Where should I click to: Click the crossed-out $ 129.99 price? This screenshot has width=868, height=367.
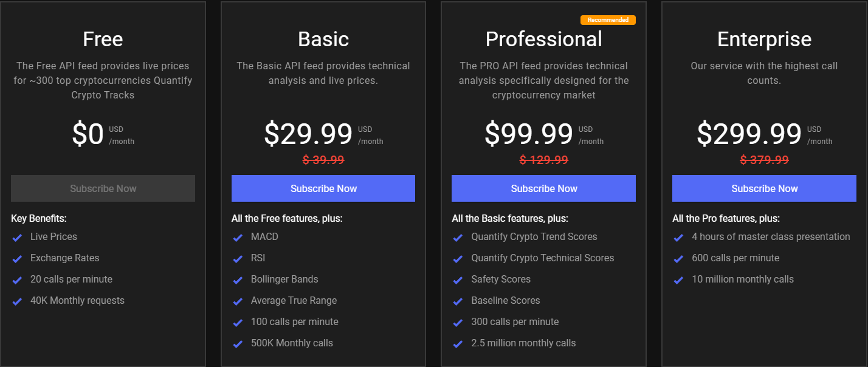tap(543, 160)
